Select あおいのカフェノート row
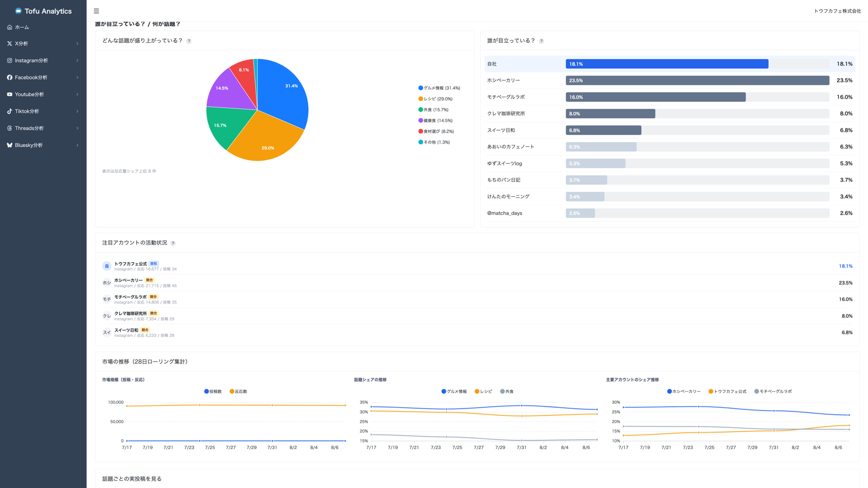Viewport: 868px width, 488px height. pos(670,147)
